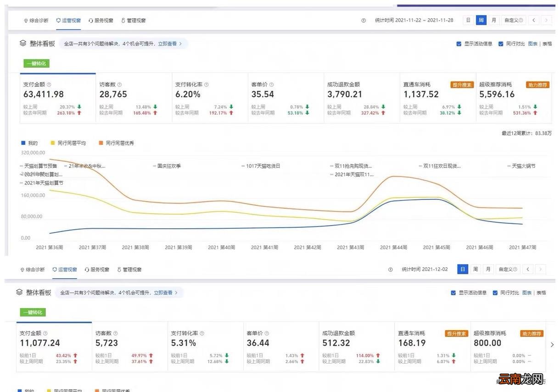This screenshot has height=392, width=560.
Task: Click the info icon before 统计时间 2021-11-22
Action: pyautogui.click(x=364, y=20)
